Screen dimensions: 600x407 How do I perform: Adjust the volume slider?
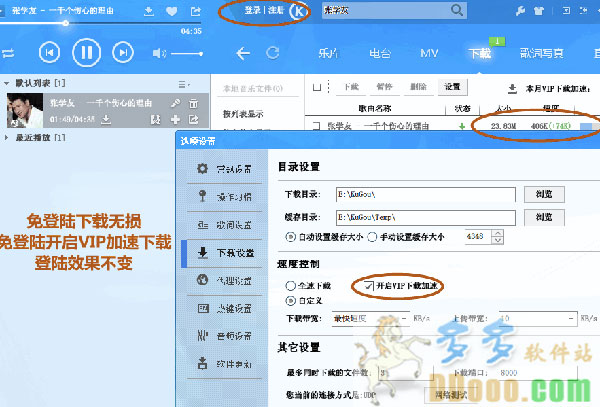[x=187, y=54]
